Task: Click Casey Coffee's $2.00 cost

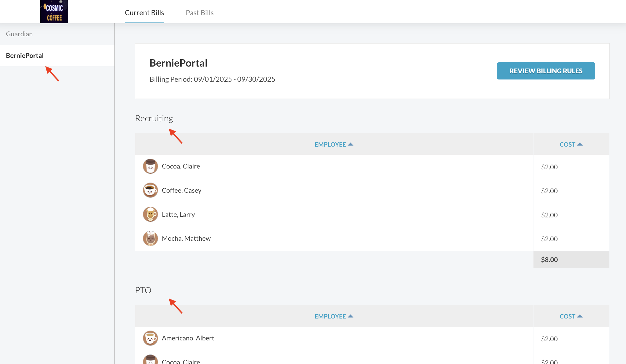Action: 549,191
